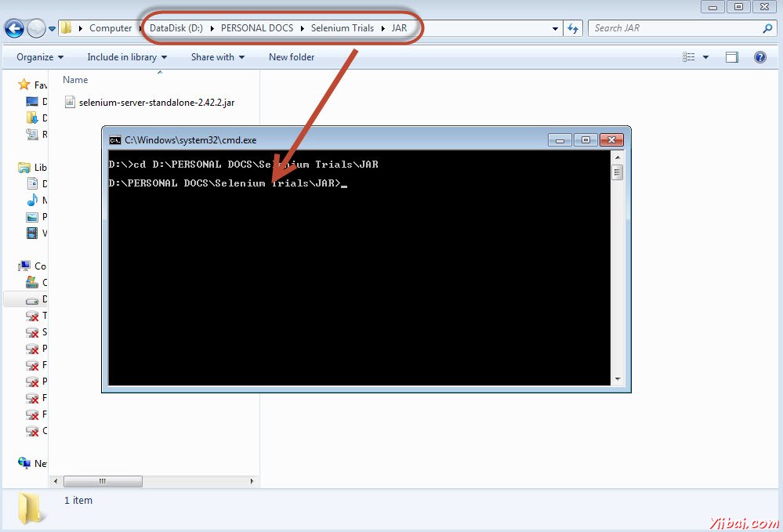Screen dimensions: 783x532
Task: Open the change view options icon
Action: pyautogui.click(x=688, y=57)
